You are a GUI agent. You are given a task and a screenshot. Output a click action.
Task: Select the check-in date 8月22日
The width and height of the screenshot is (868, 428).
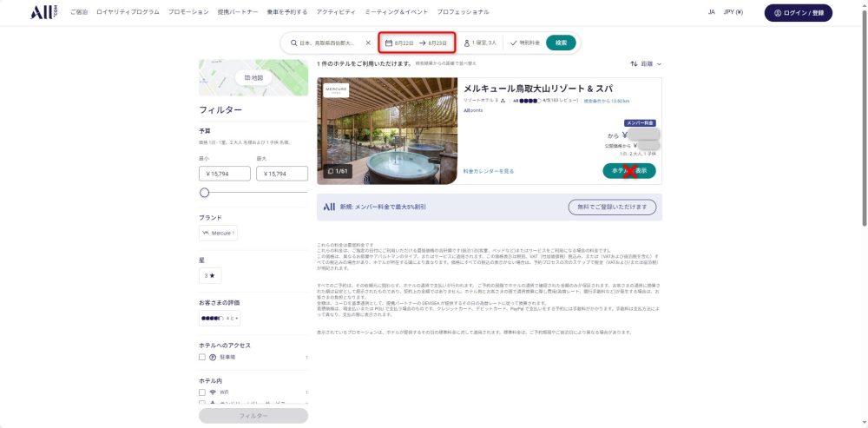click(404, 43)
